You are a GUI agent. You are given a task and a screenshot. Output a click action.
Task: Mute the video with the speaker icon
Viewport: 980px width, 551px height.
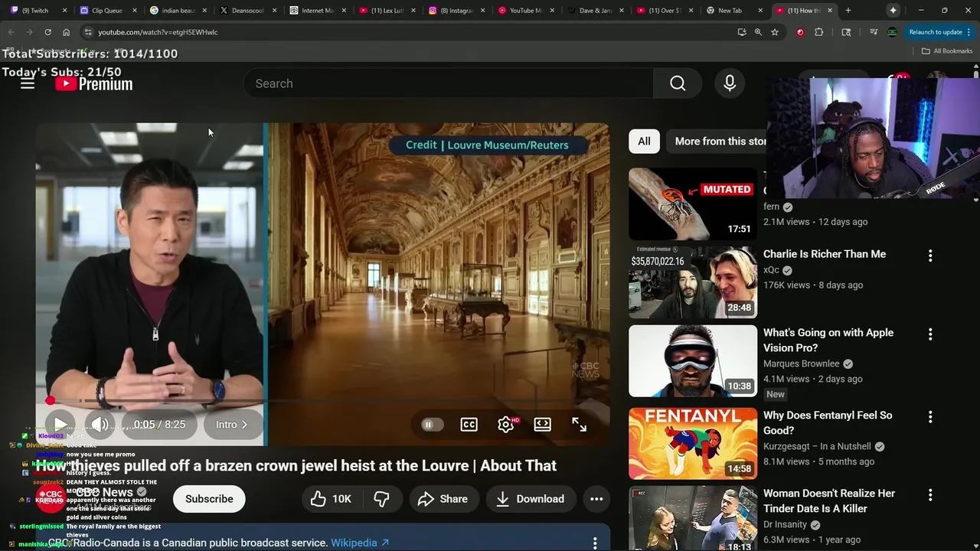click(100, 425)
